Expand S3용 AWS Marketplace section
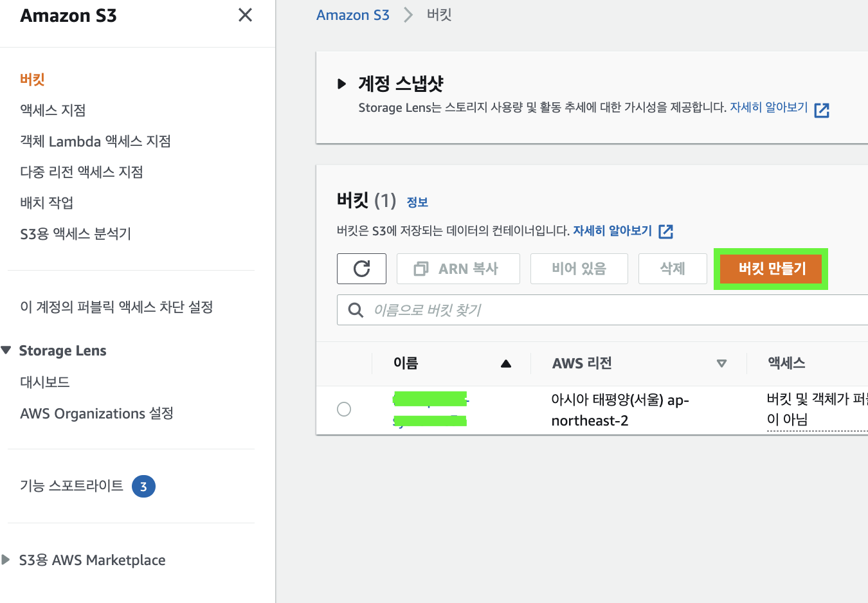 6,560
